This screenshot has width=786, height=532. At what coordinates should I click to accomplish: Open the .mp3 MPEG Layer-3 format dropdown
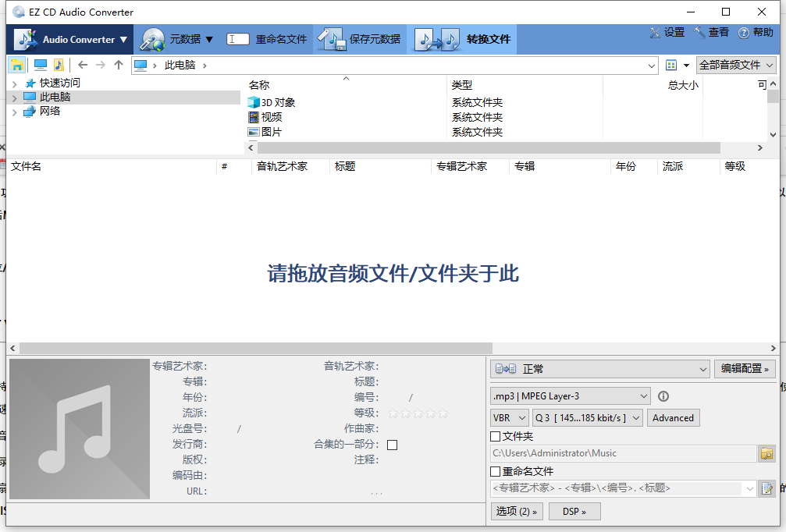(570, 396)
